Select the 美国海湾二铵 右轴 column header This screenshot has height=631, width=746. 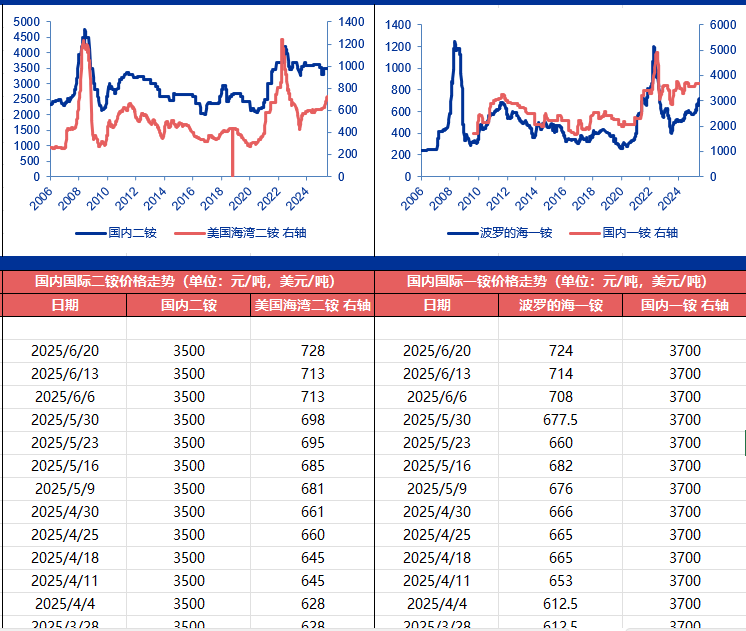point(312,305)
